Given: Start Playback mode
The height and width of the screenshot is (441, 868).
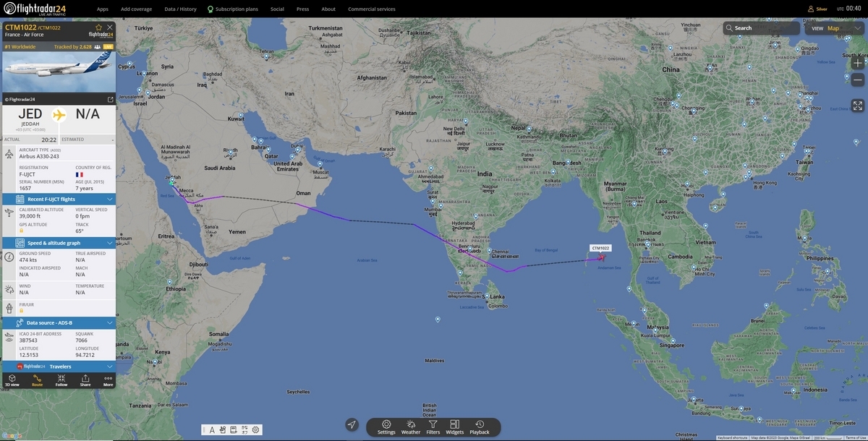Looking at the screenshot, I should pos(480,427).
